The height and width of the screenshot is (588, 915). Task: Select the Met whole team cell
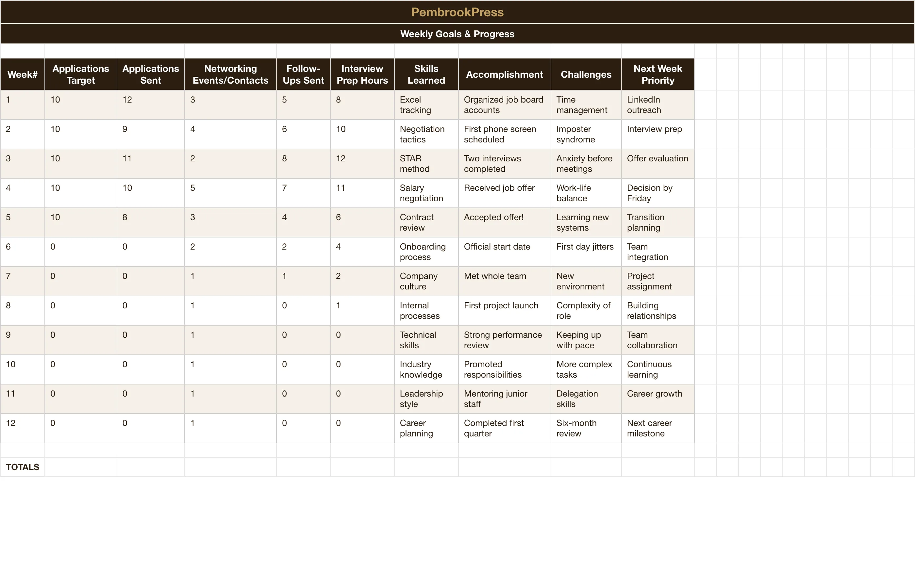[x=505, y=281]
